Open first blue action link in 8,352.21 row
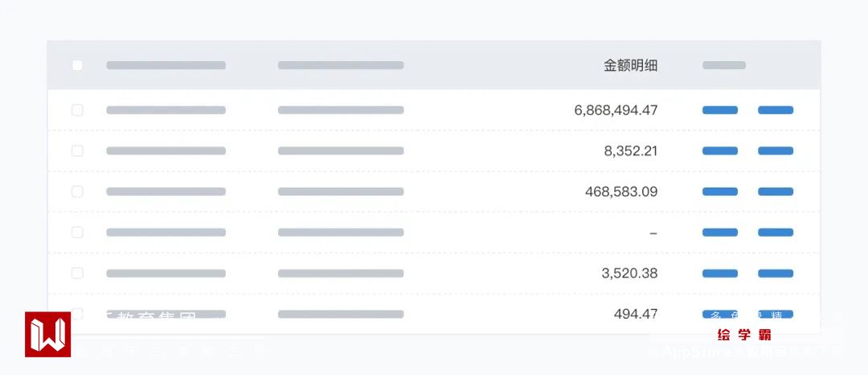The image size is (868, 375). [x=720, y=150]
